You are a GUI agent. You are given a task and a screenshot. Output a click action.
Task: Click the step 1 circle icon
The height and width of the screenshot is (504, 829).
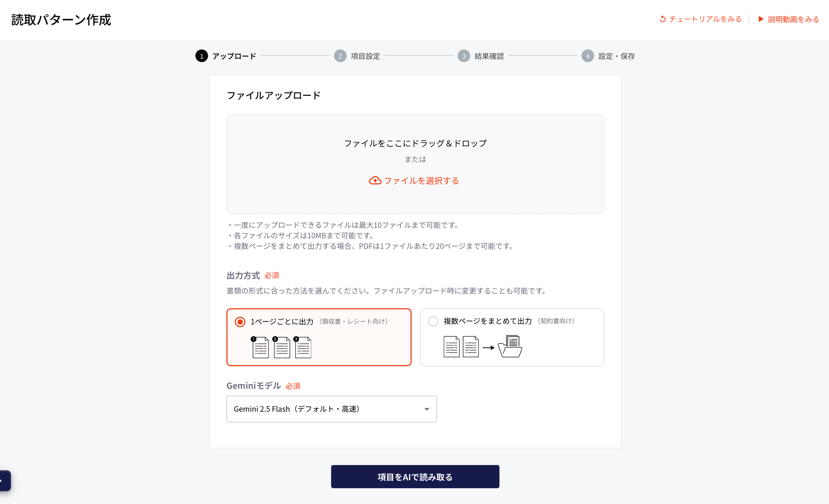tap(202, 56)
